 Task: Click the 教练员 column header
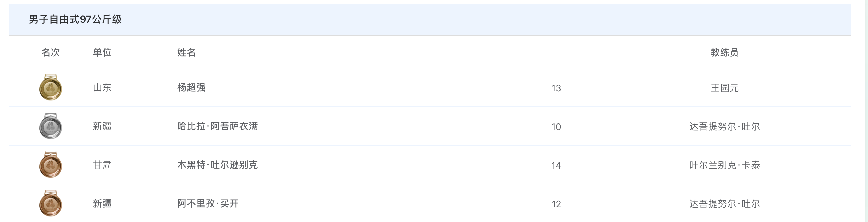[x=724, y=52]
